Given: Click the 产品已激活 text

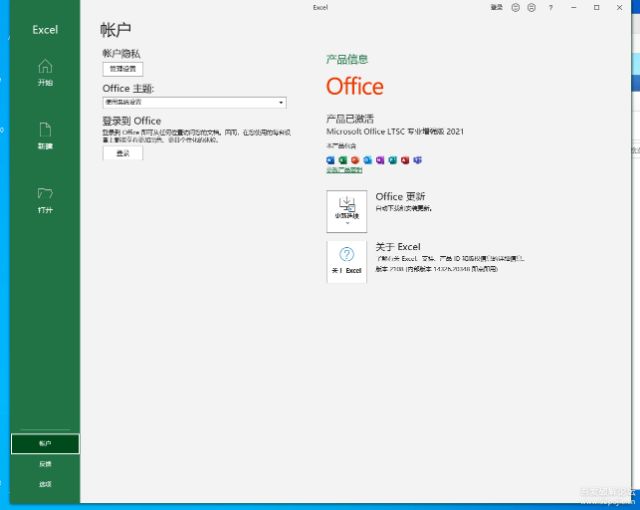Looking at the screenshot, I should click(x=350, y=119).
